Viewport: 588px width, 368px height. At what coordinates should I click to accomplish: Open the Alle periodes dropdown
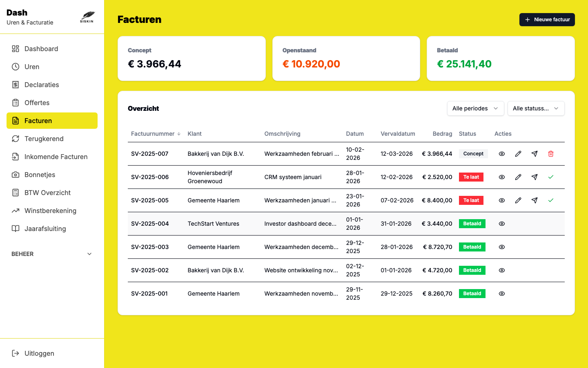coord(475,108)
